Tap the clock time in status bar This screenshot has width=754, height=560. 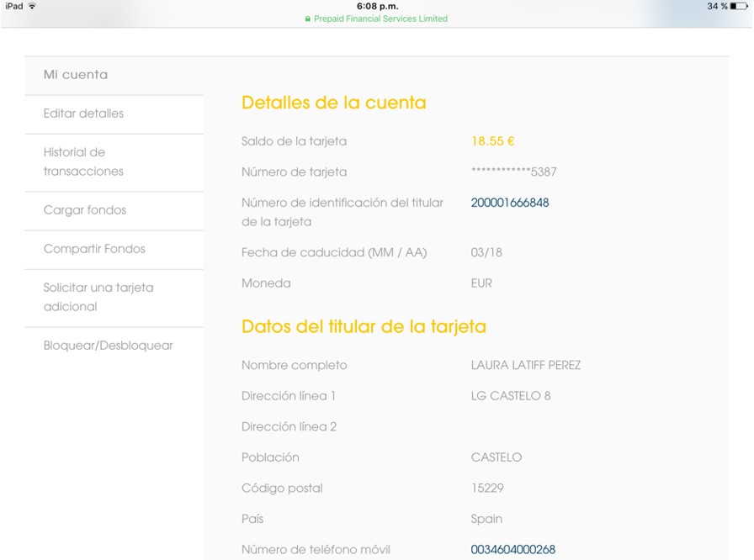tap(377, 6)
